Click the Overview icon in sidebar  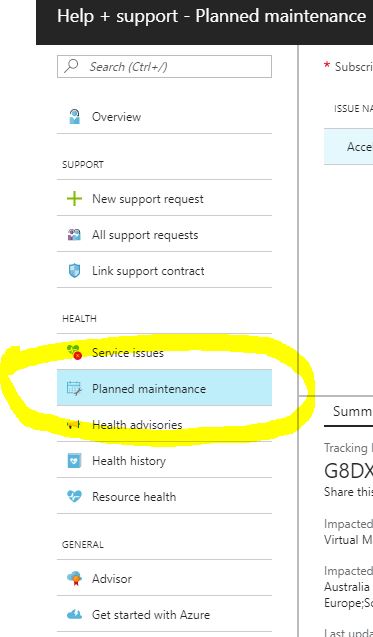click(74, 117)
